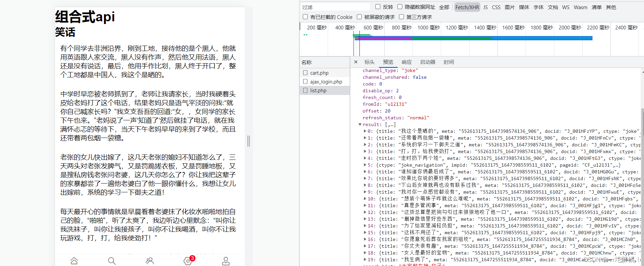Expand result item 15 这钱不用还了
Screen dimensions: 644x266
(365, 233)
